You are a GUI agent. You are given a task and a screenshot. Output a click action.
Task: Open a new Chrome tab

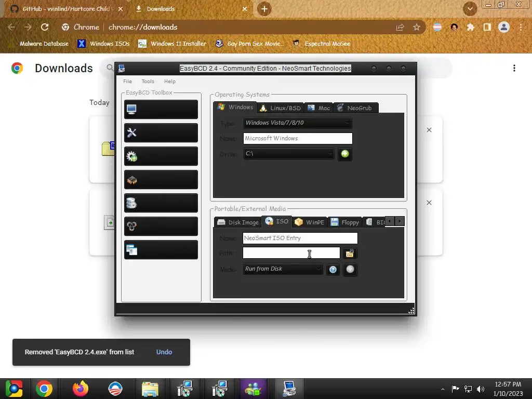tap(264, 9)
